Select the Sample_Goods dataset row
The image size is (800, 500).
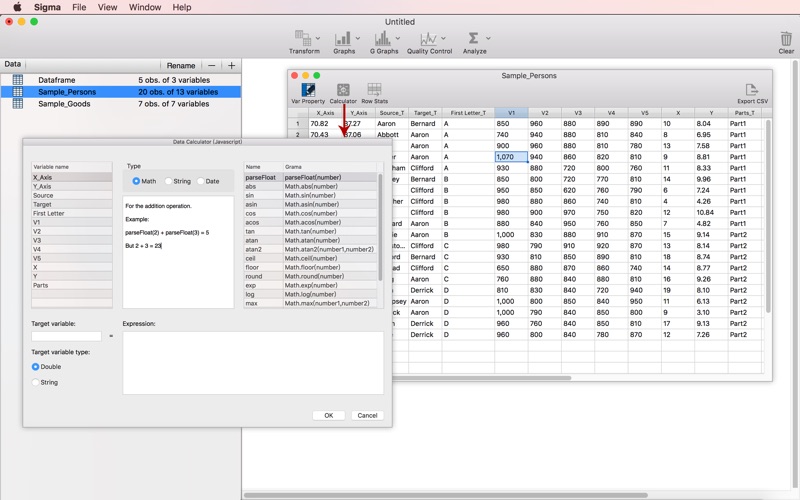point(121,104)
